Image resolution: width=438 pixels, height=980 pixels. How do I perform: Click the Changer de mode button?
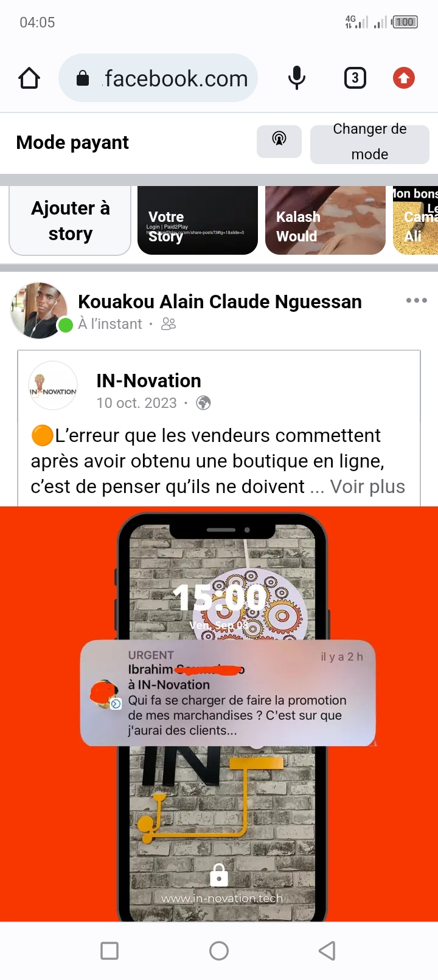tap(370, 142)
